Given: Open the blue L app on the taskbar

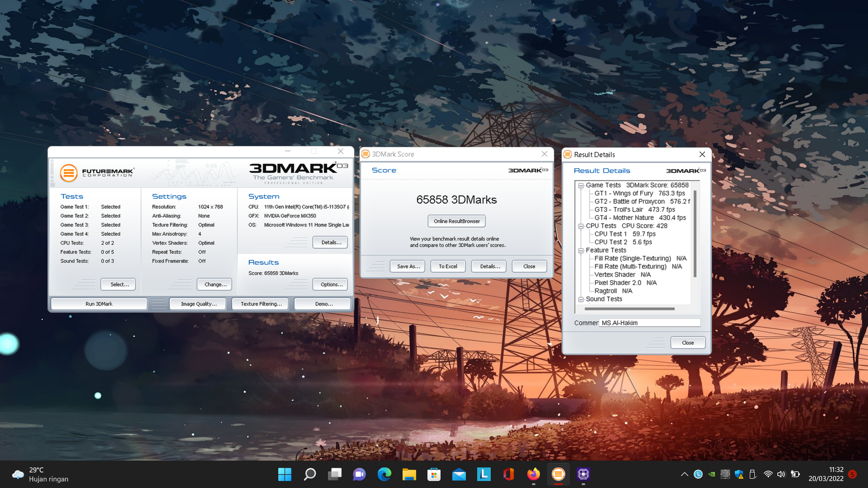Looking at the screenshot, I should tap(484, 474).
